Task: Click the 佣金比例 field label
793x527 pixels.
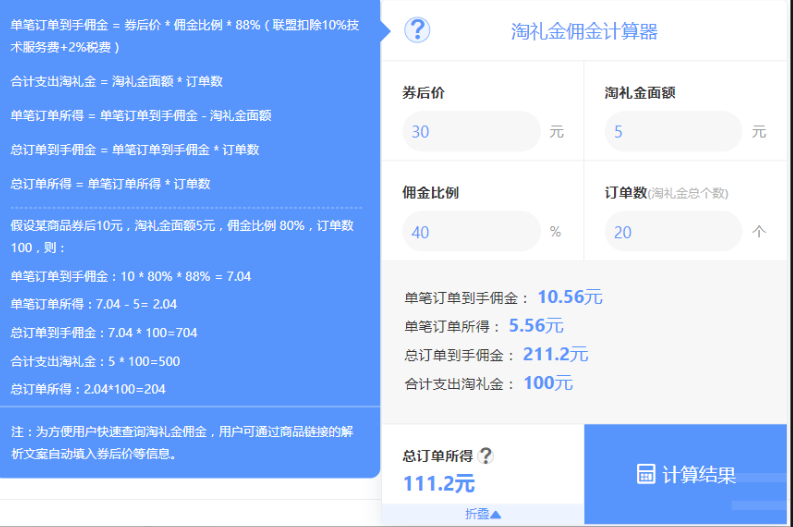Action: [430, 193]
